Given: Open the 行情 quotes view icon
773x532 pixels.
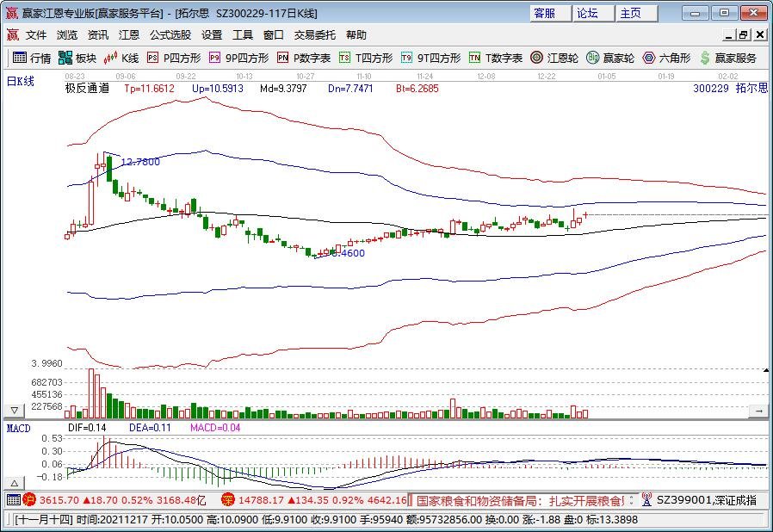Looking at the screenshot, I should click(20, 58).
